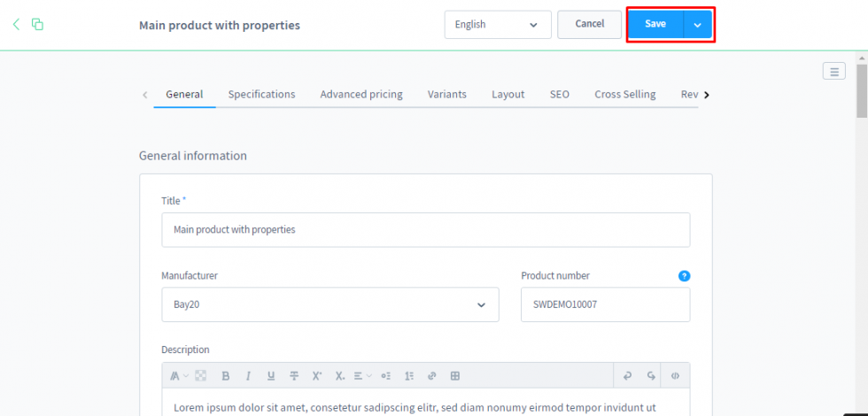This screenshot has height=416, width=868.
Task: Click the product number help icon
Action: tap(684, 276)
